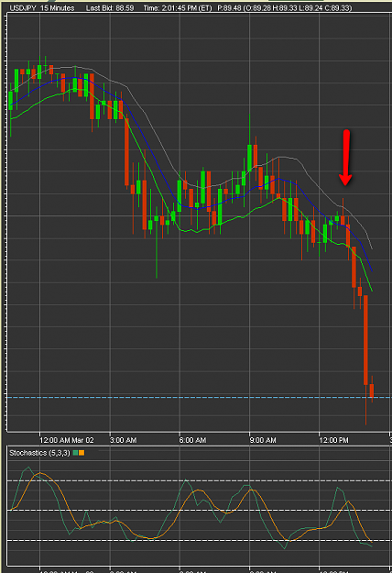Click the 3:00 AM time axis label
The height and width of the screenshot is (573, 392).
[124, 440]
